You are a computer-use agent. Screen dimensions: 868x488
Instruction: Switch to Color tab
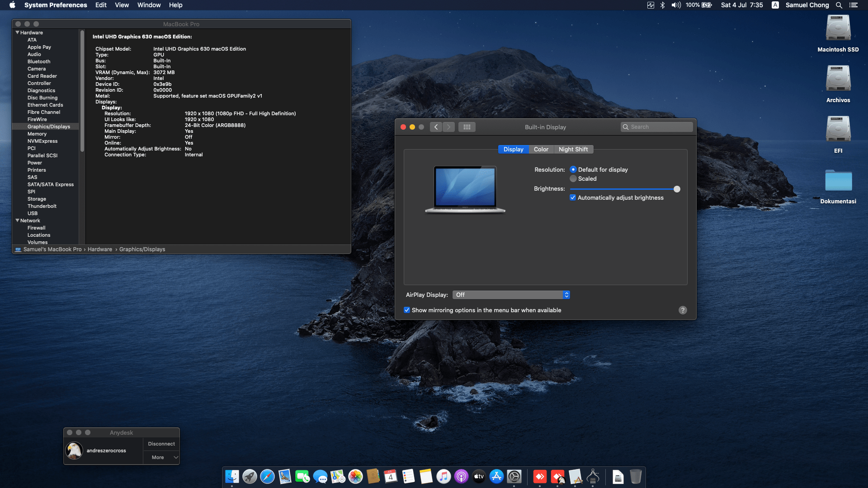[x=541, y=149]
